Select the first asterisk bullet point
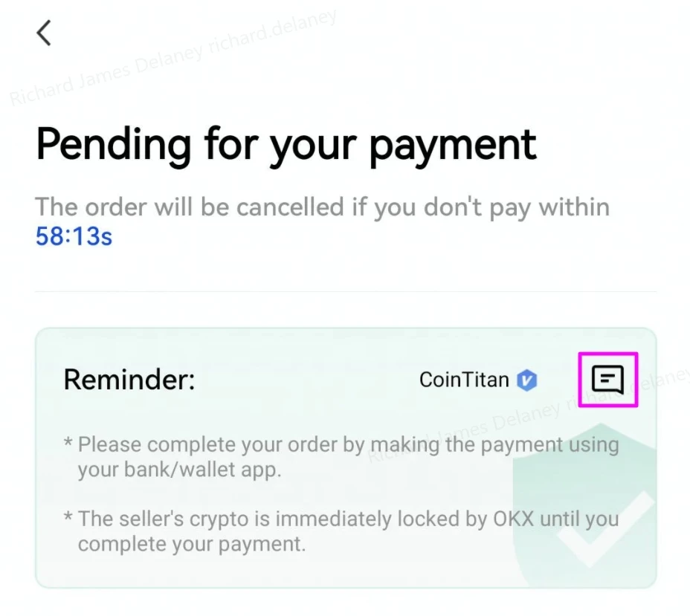This screenshot has height=616, width=690. point(66,443)
